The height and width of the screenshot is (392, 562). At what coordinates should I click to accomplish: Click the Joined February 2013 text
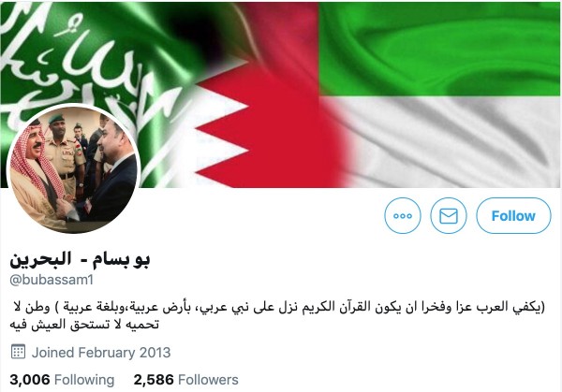[x=101, y=353]
